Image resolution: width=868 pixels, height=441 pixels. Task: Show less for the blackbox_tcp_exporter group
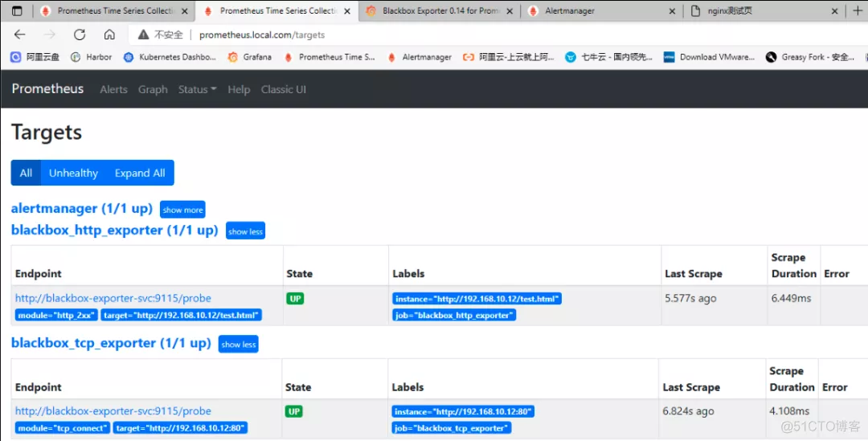pyautogui.click(x=238, y=344)
